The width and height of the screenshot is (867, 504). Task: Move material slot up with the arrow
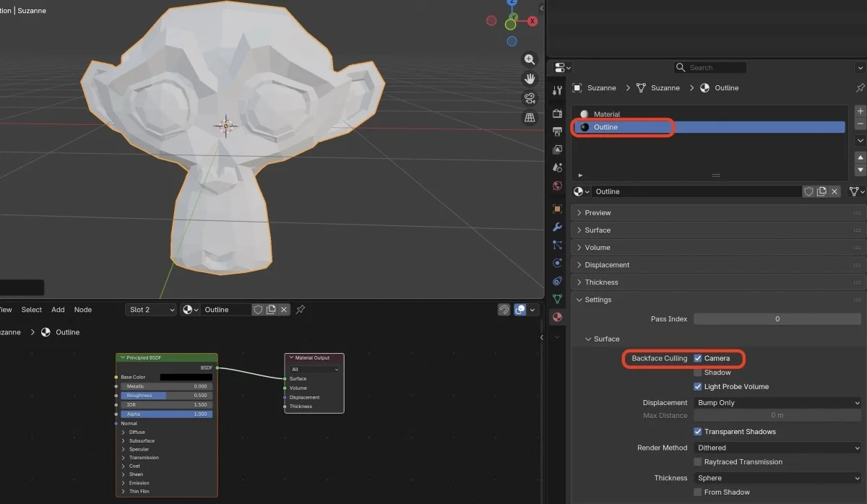click(x=860, y=157)
